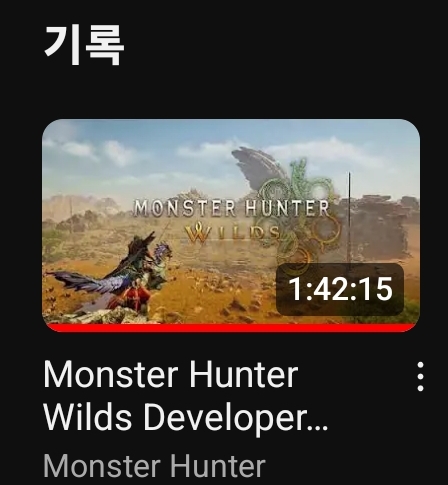Click the red watch progress bar
This screenshot has height=485, width=448.
click(x=231, y=328)
